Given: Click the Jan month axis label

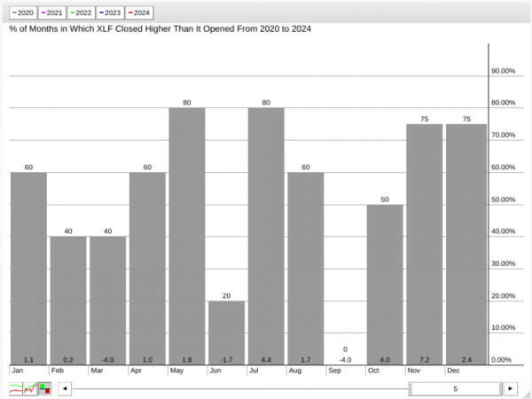Looking at the screenshot, I should (18, 371).
